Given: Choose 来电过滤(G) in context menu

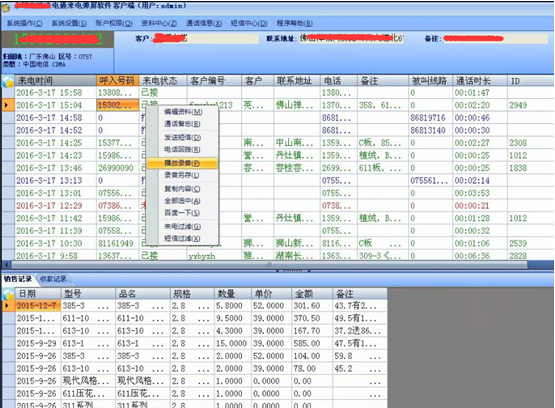Looking at the screenshot, I should 183,226.
